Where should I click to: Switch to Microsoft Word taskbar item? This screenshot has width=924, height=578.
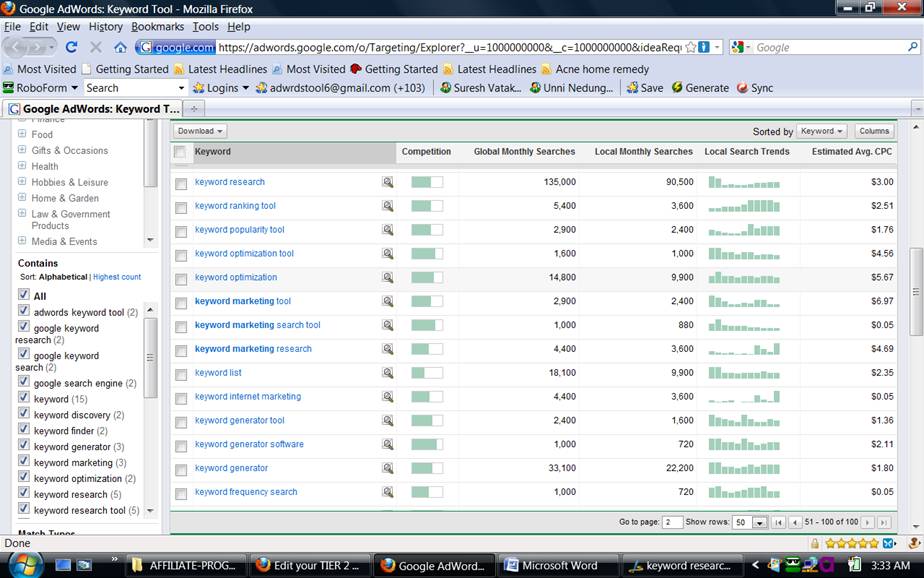(x=557, y=566)
